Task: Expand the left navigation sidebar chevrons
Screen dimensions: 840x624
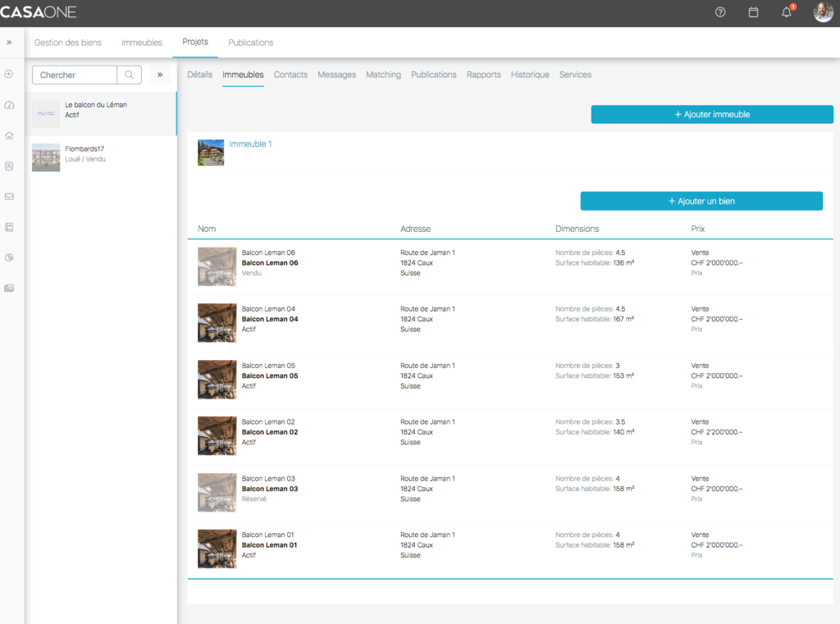Action: pyautogui.click(x=9, y=42)
